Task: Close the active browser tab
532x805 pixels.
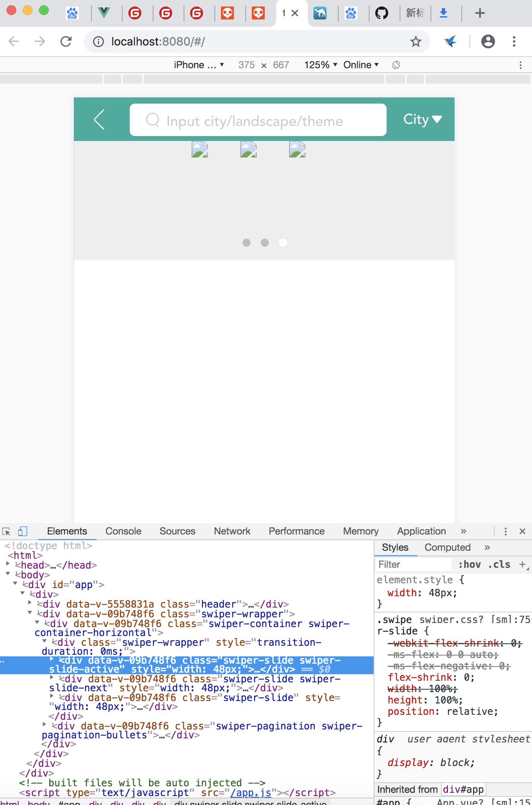Action: click(295, 13)
